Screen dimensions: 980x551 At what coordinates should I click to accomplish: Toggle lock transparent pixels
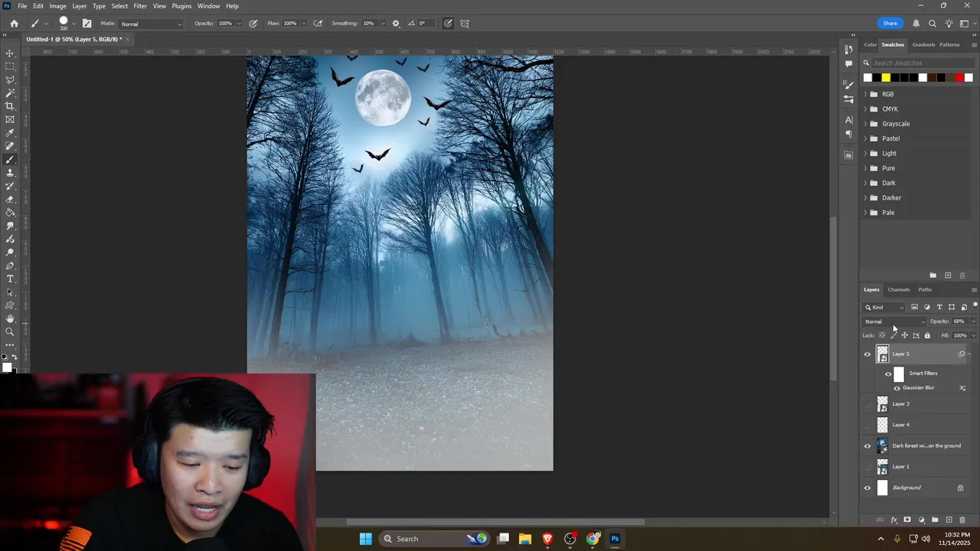pyautogui.click(x=882, y=335)
